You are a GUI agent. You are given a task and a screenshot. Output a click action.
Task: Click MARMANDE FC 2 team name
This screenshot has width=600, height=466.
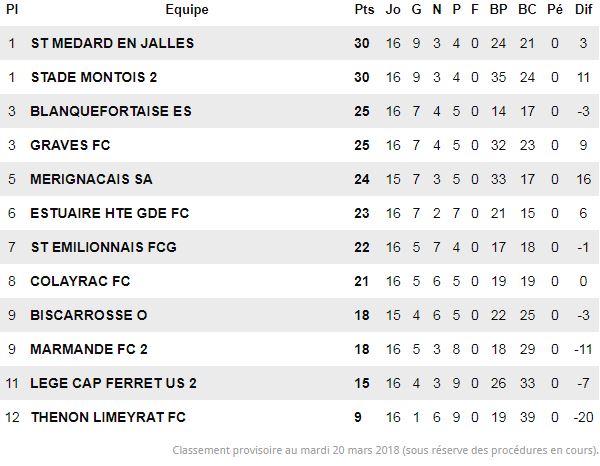click(x=89, y=349)
